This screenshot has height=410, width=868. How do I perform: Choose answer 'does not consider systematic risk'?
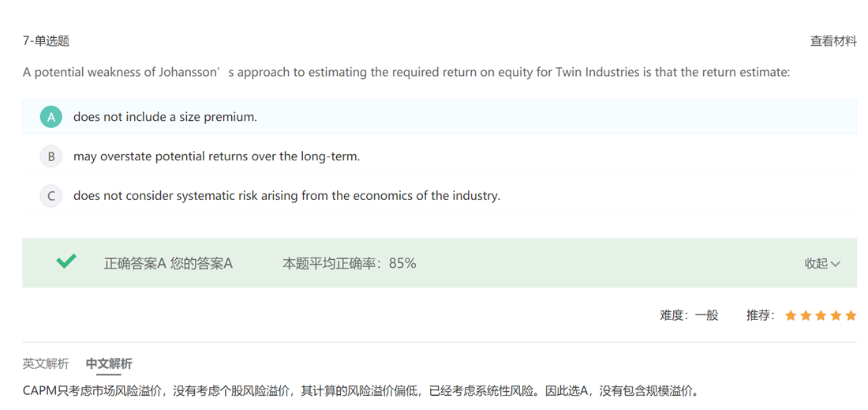[286, 196]
